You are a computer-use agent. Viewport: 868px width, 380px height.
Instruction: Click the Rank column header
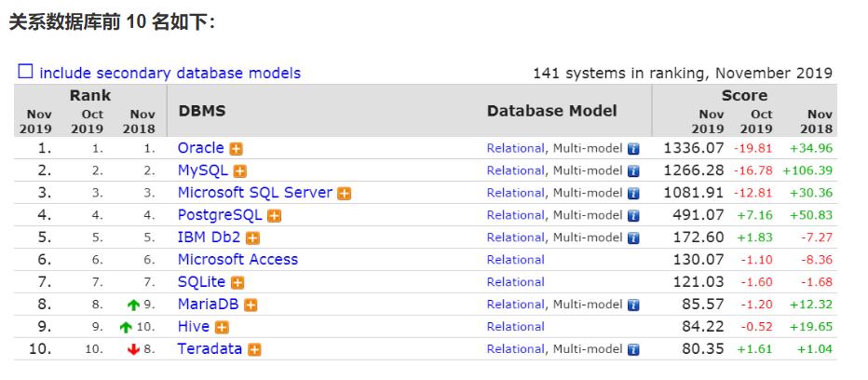point(90,95)
